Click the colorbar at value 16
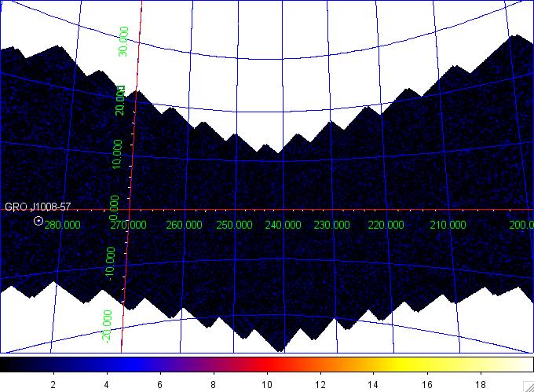Screen dimensions: 534x392 point(426,365)
